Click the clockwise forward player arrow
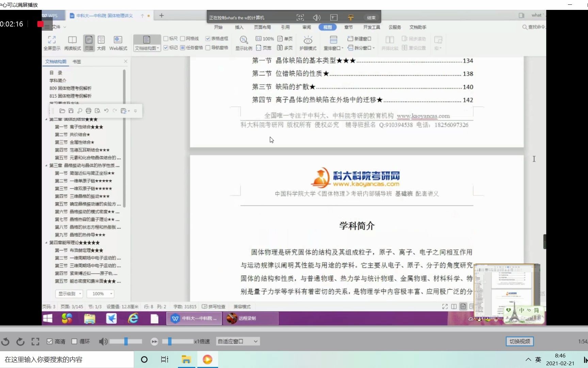 click(20, 341)
